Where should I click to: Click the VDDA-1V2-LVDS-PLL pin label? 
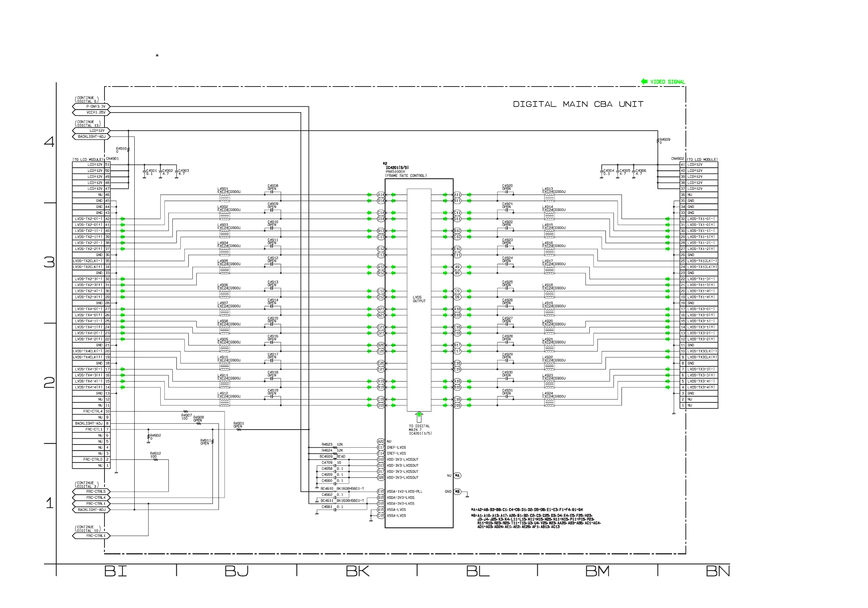(x=405, y=492)
